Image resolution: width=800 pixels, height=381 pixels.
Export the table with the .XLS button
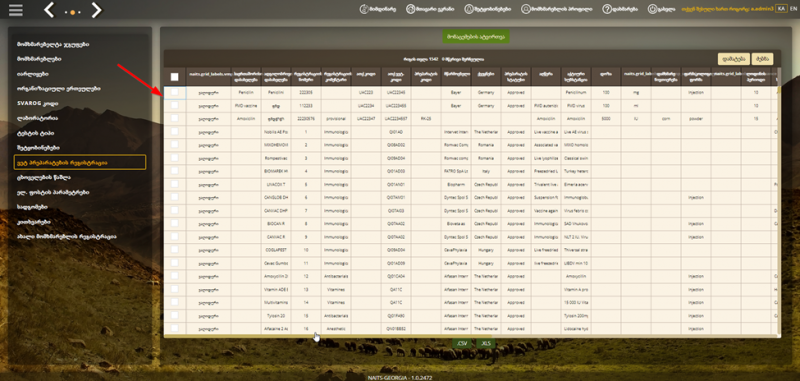pos(486,343)
